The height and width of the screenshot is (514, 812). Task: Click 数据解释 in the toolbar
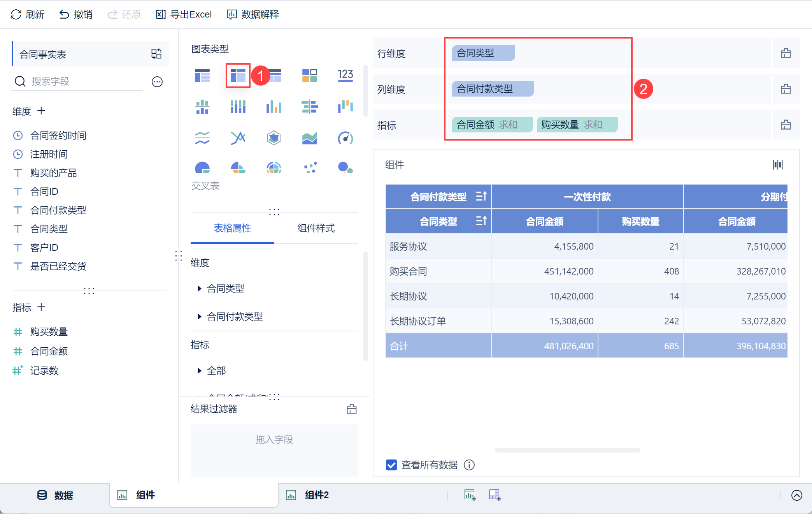(x=253, y=14)
